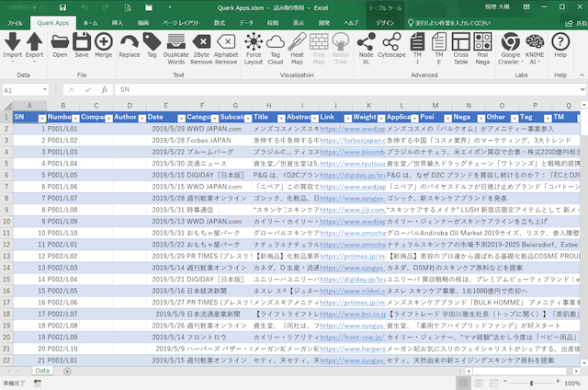Open the Link column filter dropdown
Image resolution: width=588 pixels, height=390 pixels.
tap(348, 119)
